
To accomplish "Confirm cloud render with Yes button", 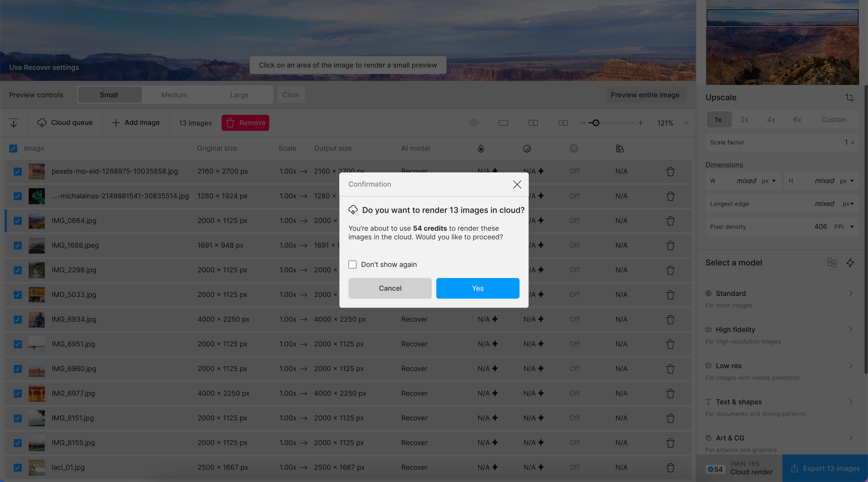I will point(477,288).
